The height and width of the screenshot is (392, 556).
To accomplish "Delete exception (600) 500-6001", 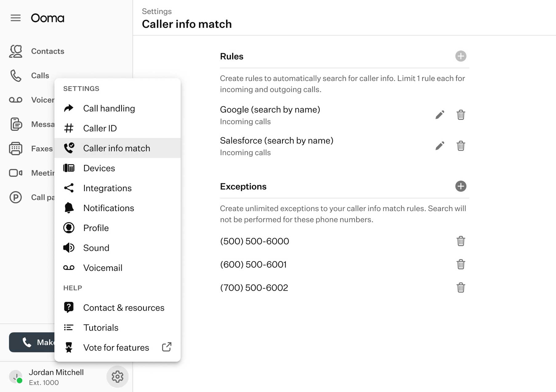I will (x=461, y=264).
